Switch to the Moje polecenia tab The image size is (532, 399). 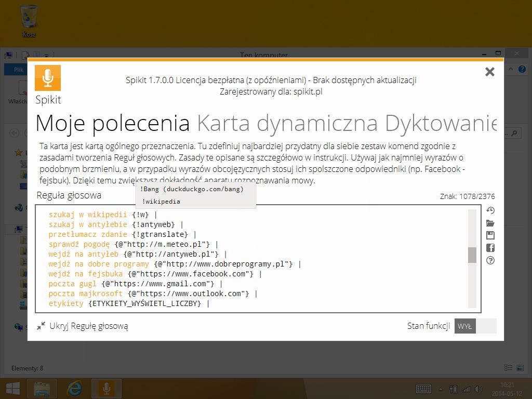point(113,123)
